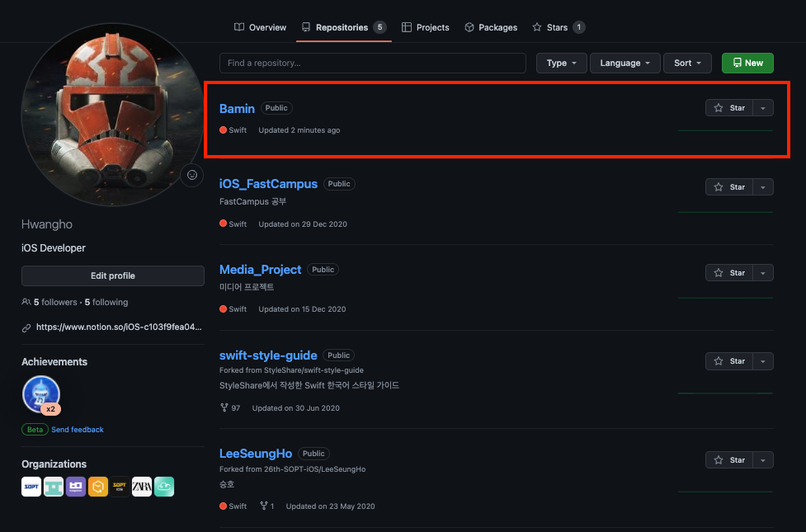View the 97 forks of swift-style-guide

[230, 408]
